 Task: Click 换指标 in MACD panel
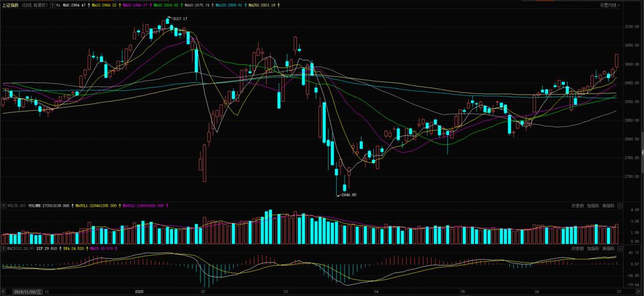(x=608, y=249)
